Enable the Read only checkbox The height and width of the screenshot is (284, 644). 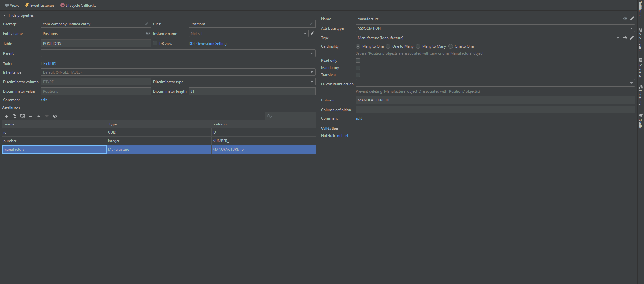point(358,61)
